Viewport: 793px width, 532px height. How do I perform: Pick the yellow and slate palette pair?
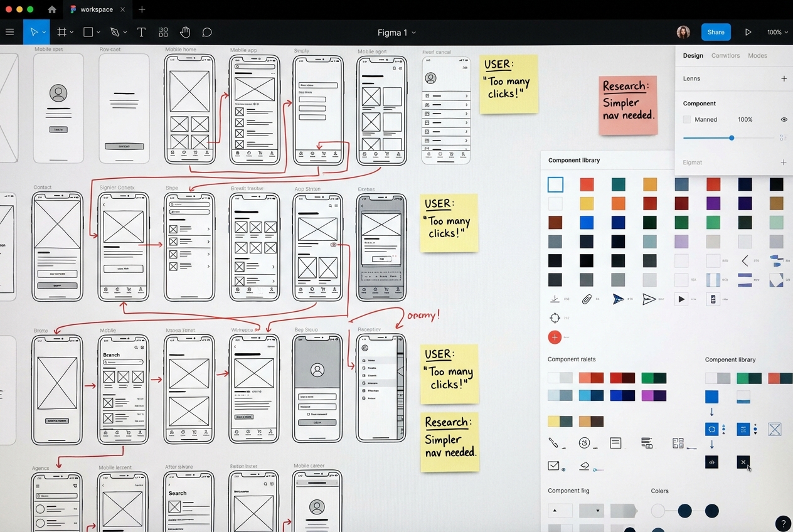point(560,422)
